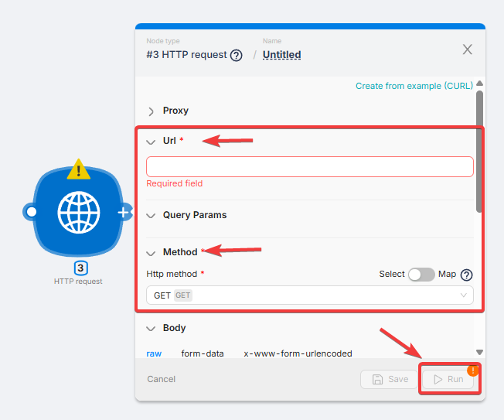The image size is (504, 420).
Task: Open the Http method GET dropdown
Action: [309, 295]
